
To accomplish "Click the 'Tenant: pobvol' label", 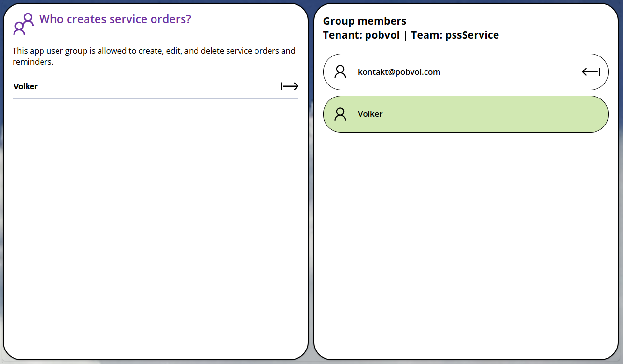I will pyautogui.click(x=361, y=35).
